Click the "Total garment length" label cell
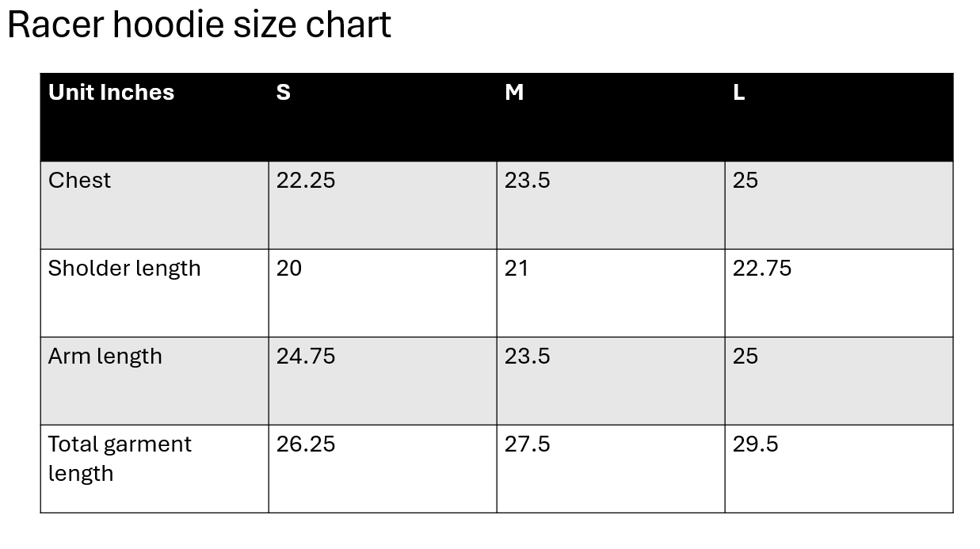Image resolution: width=980 pixels, height=549 pixels. click(x=120, y=458)
